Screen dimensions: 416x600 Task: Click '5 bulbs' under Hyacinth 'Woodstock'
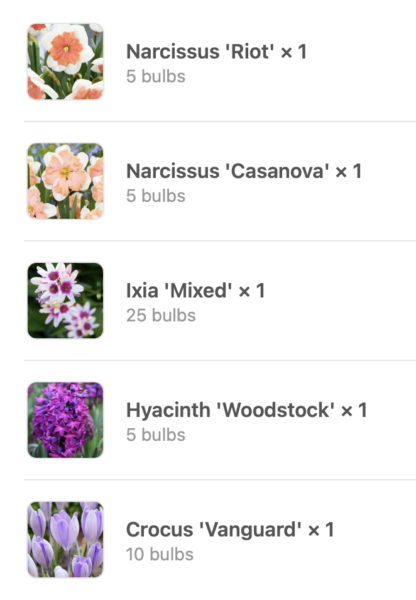click(156, 435)
